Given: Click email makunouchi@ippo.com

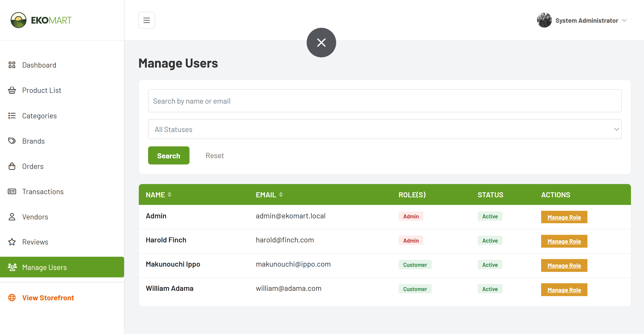Looking at the screenshot, I should (x=293, y=264).
